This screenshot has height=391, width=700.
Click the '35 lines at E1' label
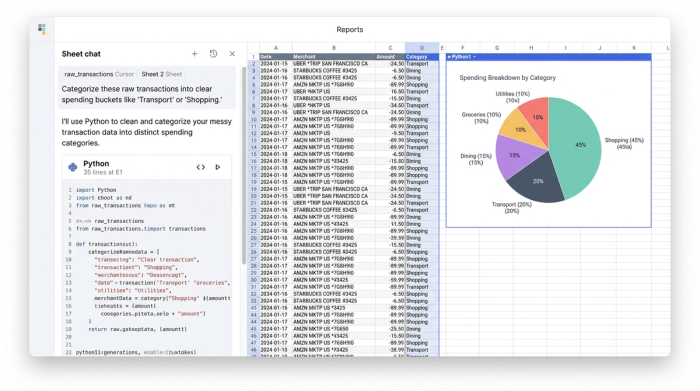103,172
